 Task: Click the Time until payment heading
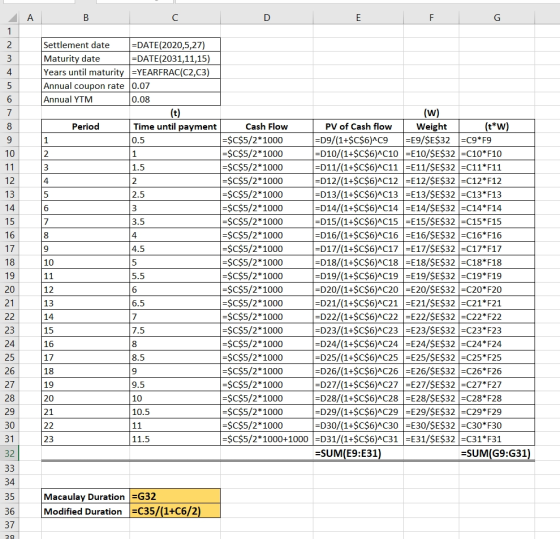[x=175, y=126]
